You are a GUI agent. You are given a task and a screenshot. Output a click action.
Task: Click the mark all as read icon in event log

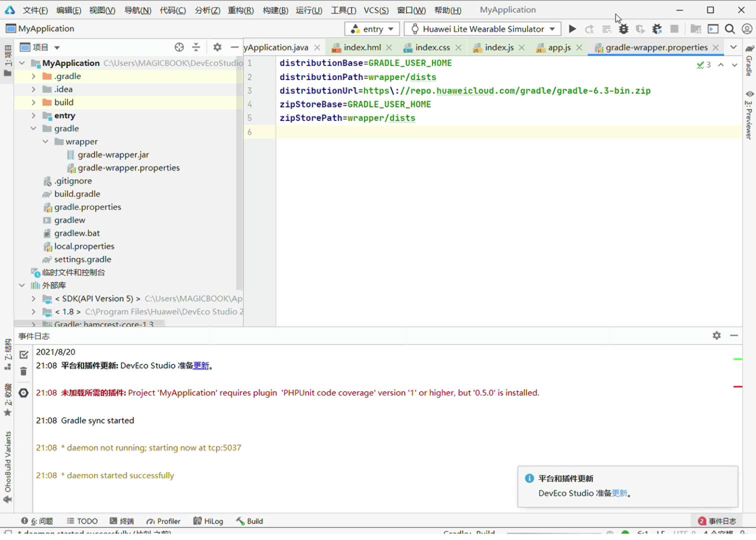(23, 354)
